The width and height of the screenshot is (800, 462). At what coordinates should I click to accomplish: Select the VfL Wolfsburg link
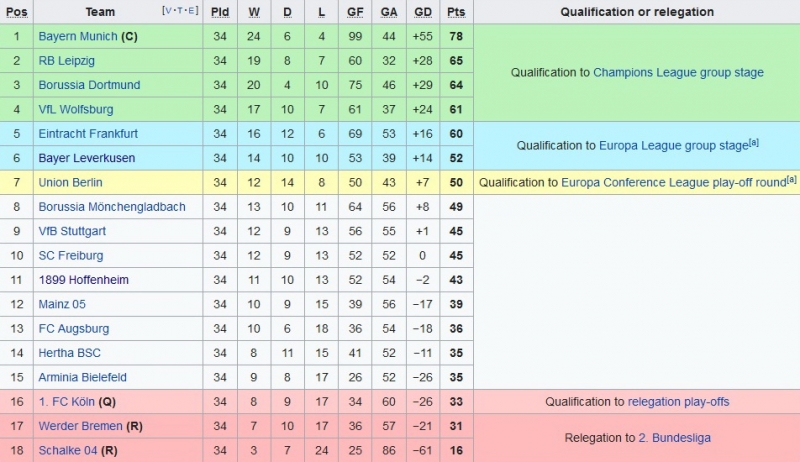76,109
